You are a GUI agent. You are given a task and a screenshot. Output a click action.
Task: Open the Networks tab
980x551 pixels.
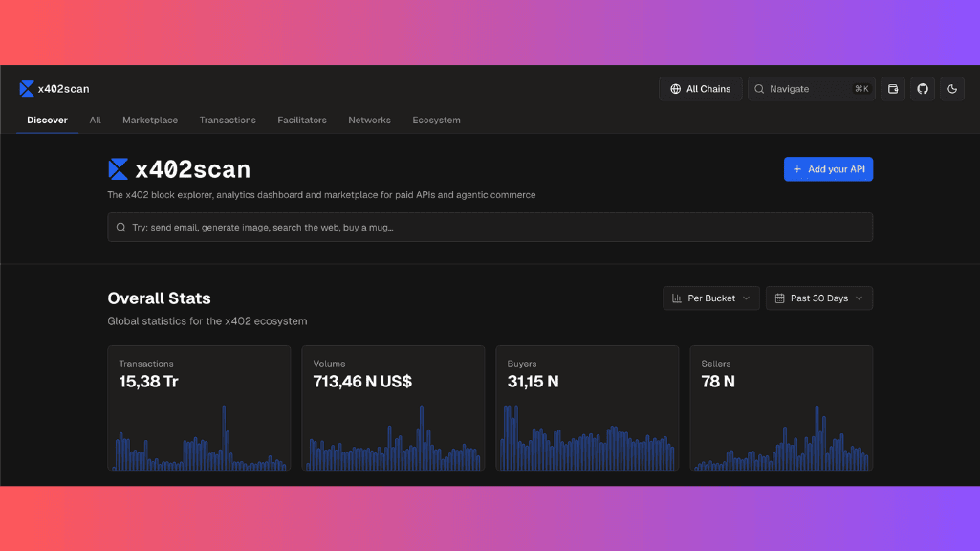[369, 121]
